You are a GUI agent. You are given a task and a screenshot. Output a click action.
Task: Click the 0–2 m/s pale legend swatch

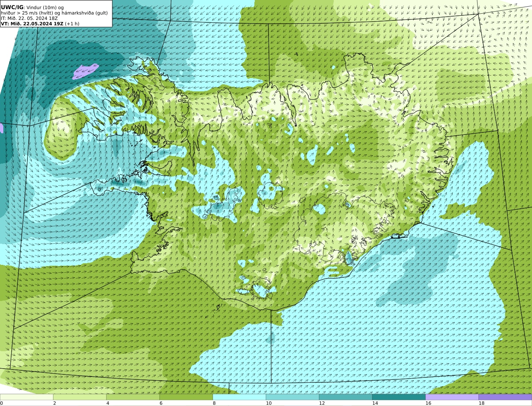(x=27, y=397)
